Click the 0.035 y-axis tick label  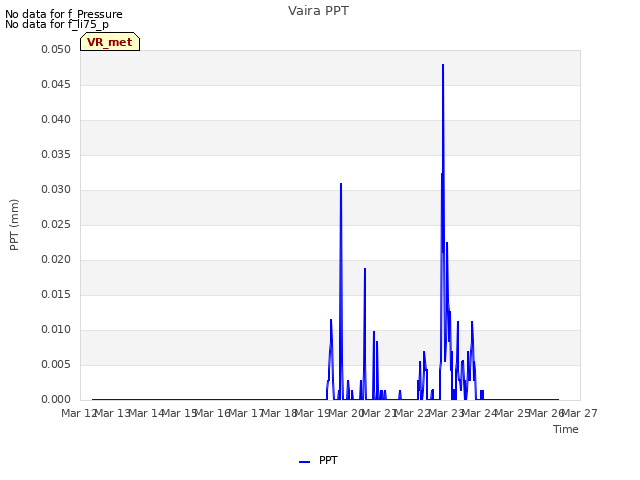click(56, 155)
